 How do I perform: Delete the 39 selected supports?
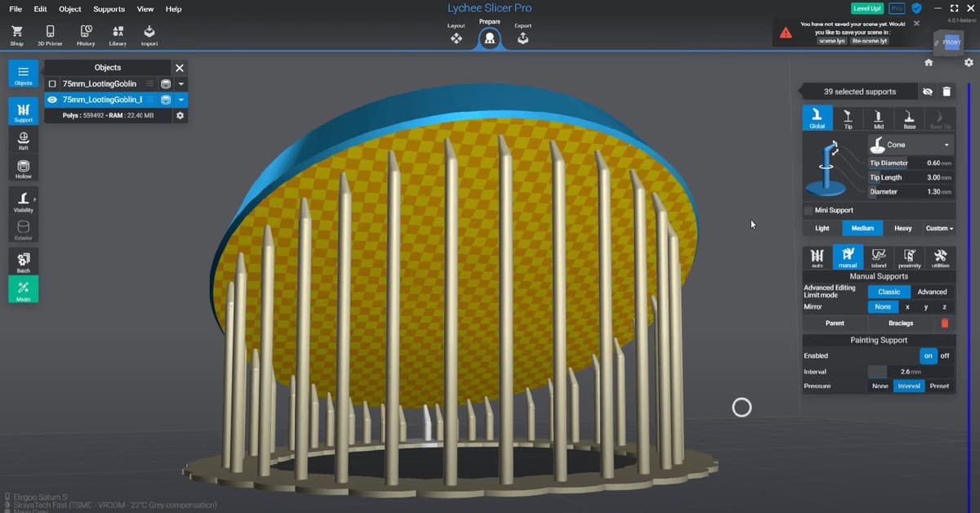(x=946, y=92)
